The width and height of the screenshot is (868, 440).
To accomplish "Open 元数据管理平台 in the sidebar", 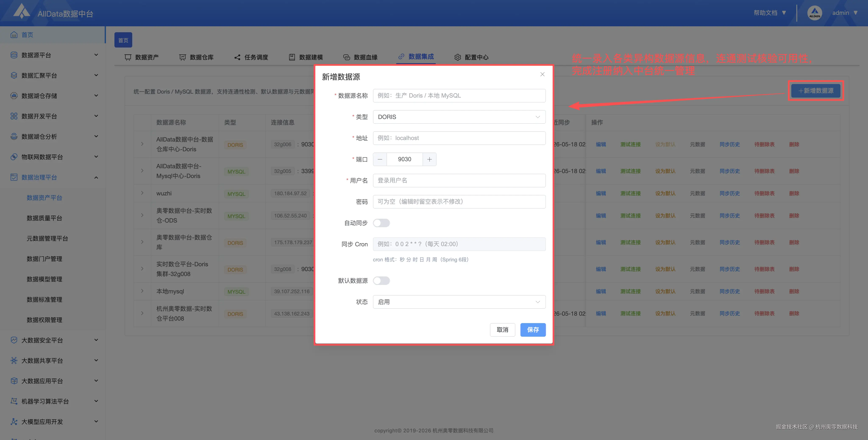I will tap(47, 238).
